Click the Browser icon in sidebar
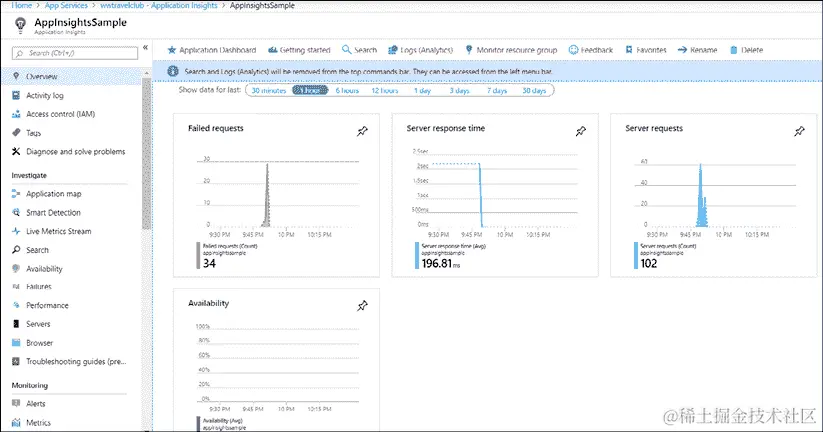This screenshot has width=823, height=432. pyautogui.click(x=16, y=343)
